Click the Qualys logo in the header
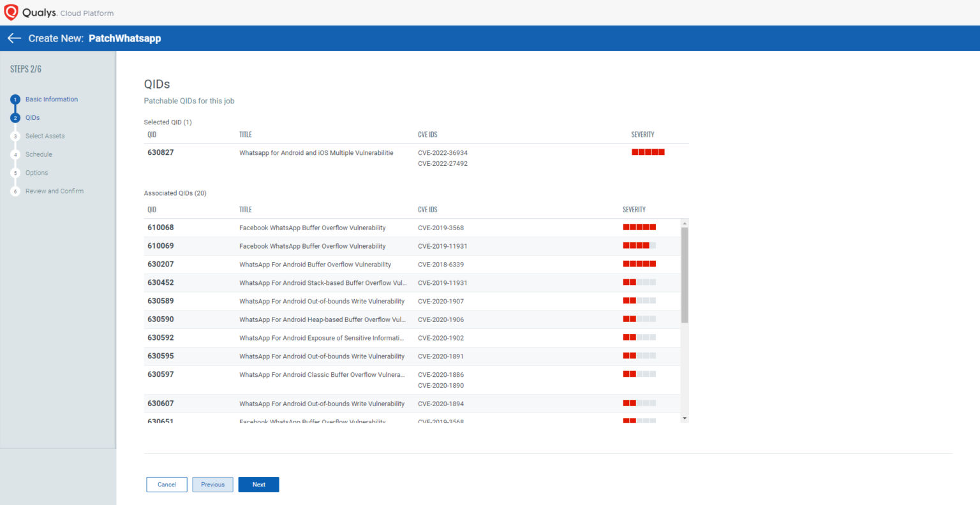 11,11
